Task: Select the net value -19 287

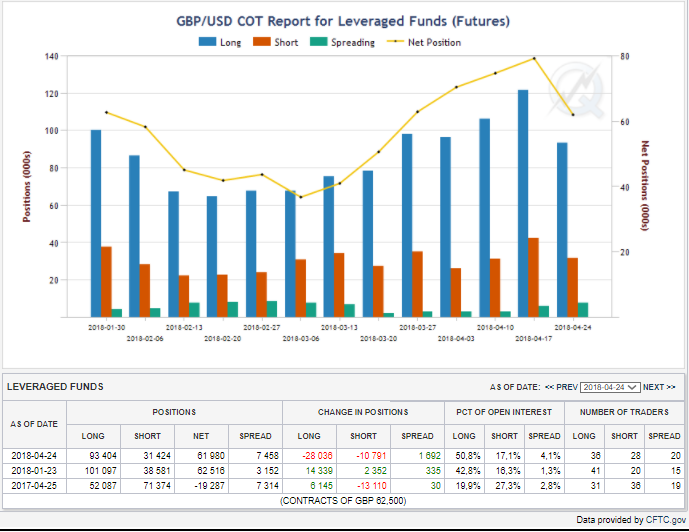Action: point(209,485)
